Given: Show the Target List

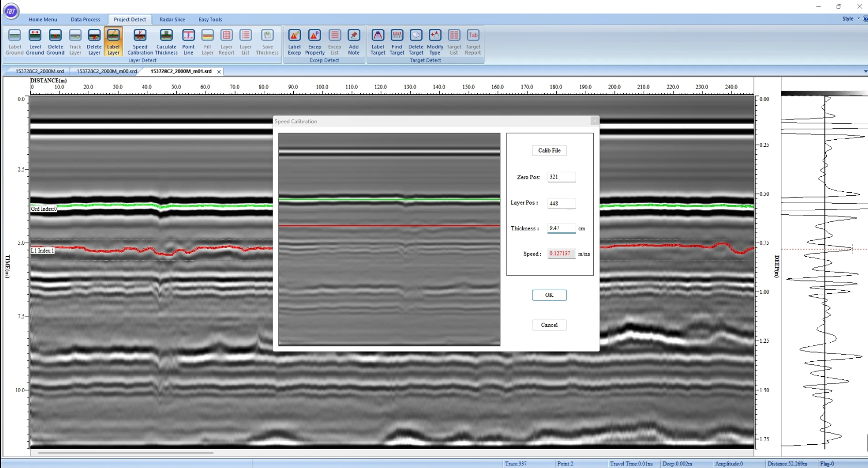Looking at the screenshot, I should point(454,42).
